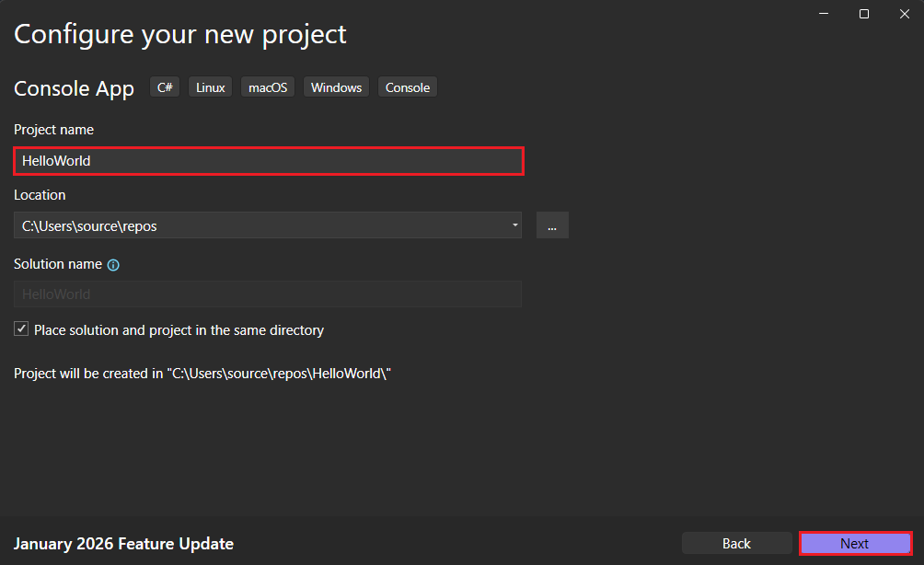This screenshot has width=924, height=565.
Task: Select the macOS platform tag
Action: click(267, 86)
